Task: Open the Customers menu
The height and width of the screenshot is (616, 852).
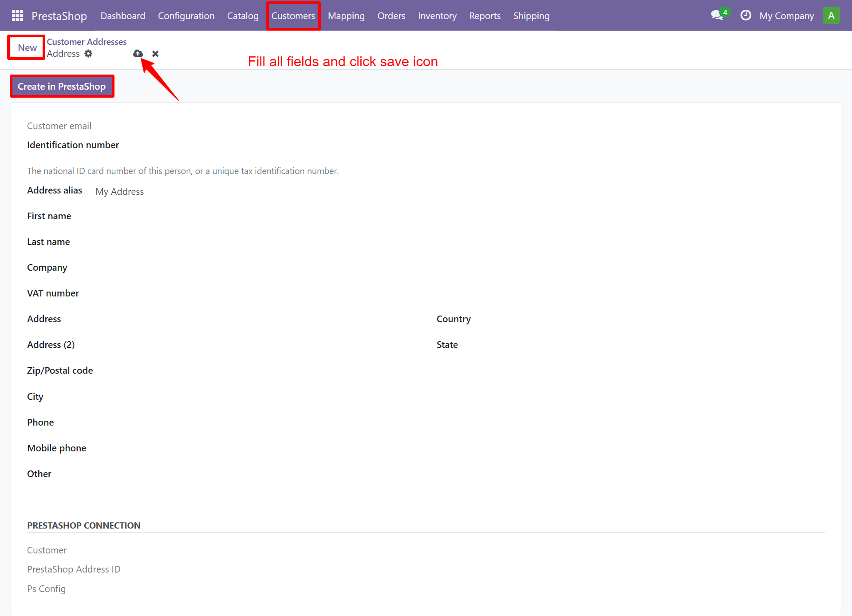Action: tap(293, 16)
